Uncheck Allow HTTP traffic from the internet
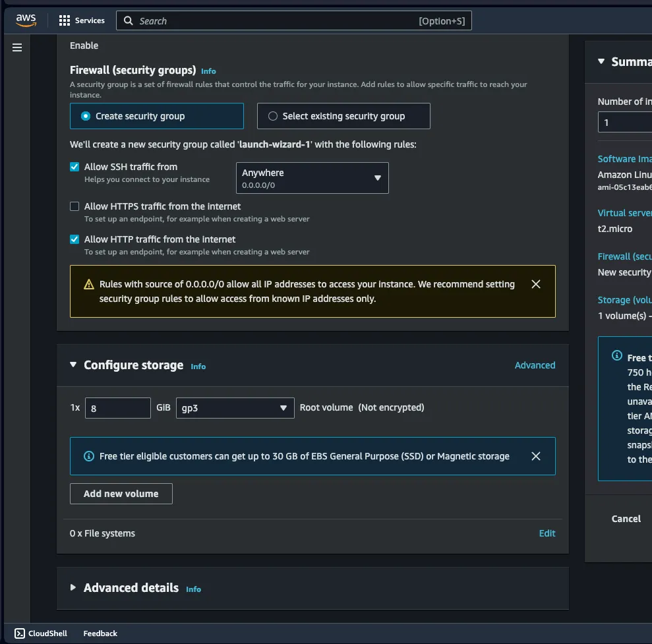The width and height of the screenshot is (652, 644). coord(74,239)
